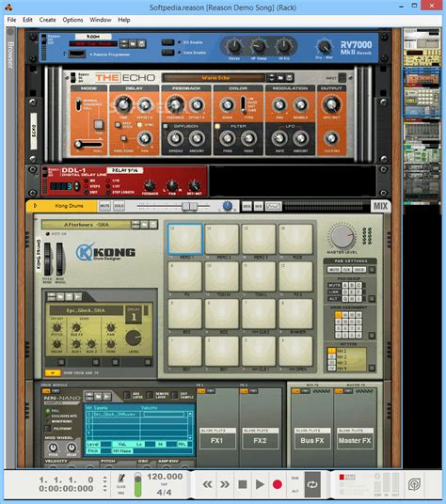Click the Kong save patch disk icon
Screen dimensions: 446x504
pyautogui.click(x=153, y=225)
